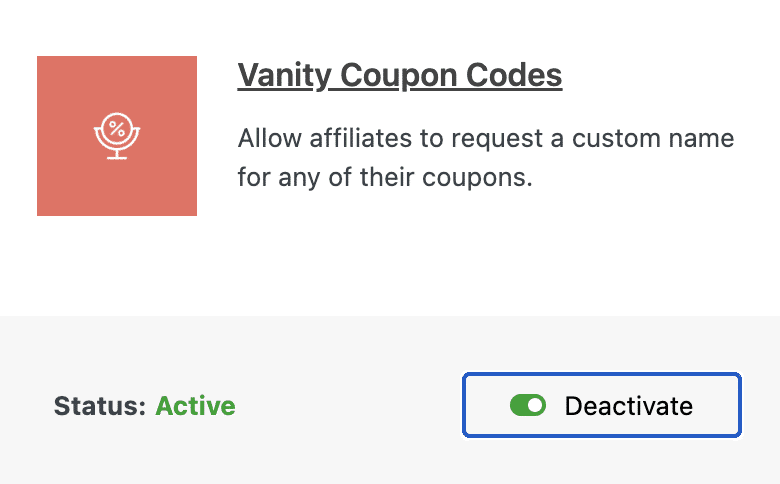
Task: Click the white knob of the green toggle
Action: pyautogui.click(x=535, y=405)
